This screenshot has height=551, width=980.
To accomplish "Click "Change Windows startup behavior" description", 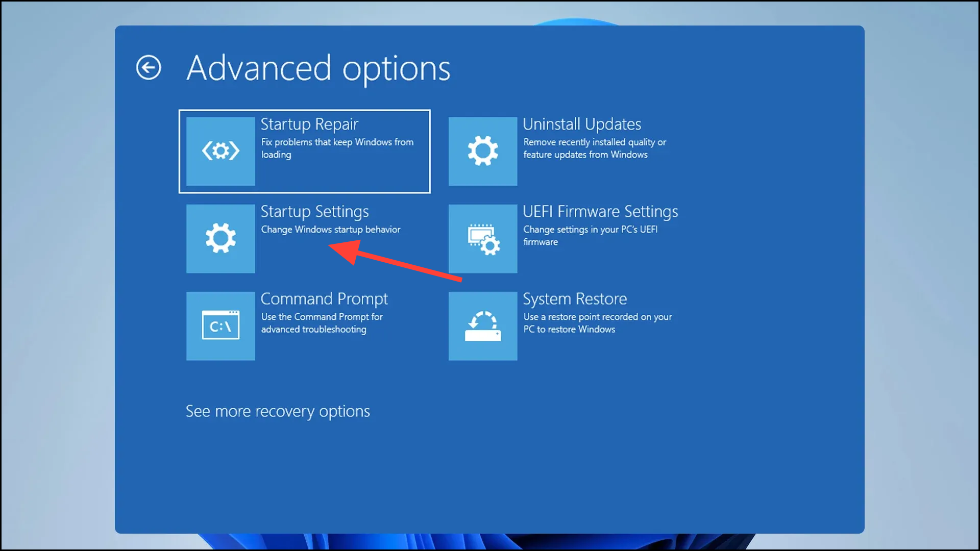I will [x=331, y=230].
